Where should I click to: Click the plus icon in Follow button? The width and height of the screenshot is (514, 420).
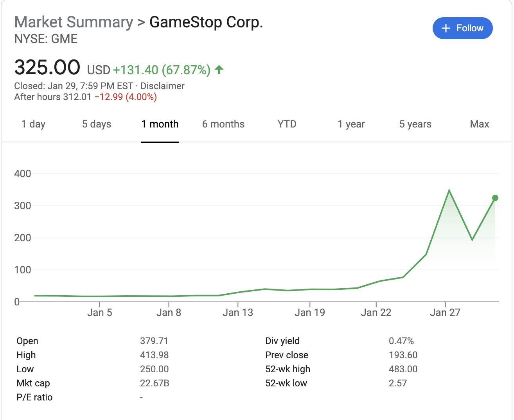(x=446, y=28)
